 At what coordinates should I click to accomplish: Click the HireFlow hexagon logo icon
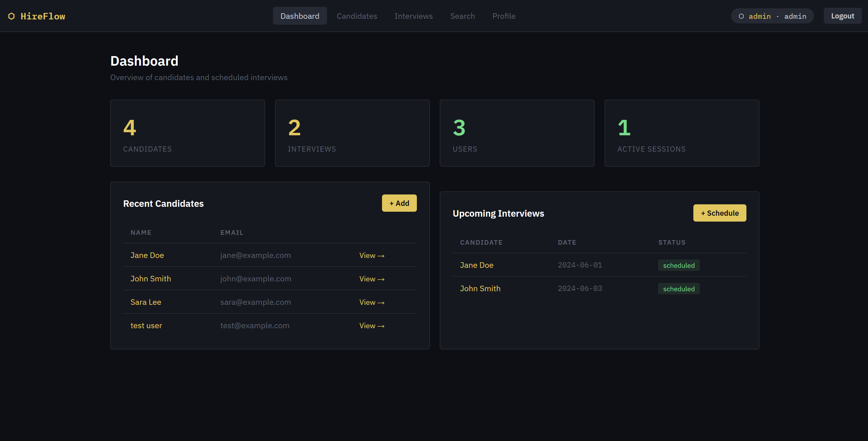(11, 16)
